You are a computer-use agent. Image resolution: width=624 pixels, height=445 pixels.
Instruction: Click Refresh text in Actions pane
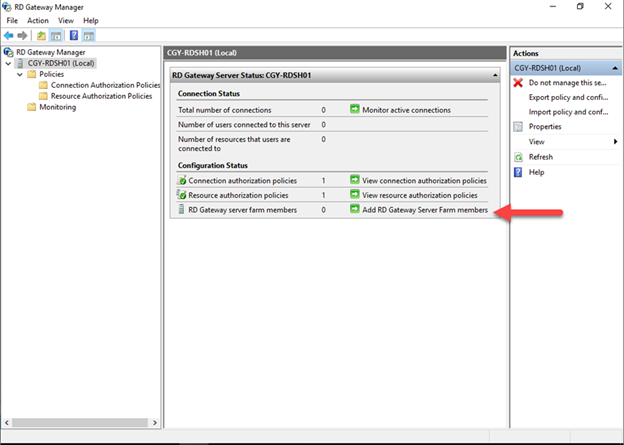[540, 157]
